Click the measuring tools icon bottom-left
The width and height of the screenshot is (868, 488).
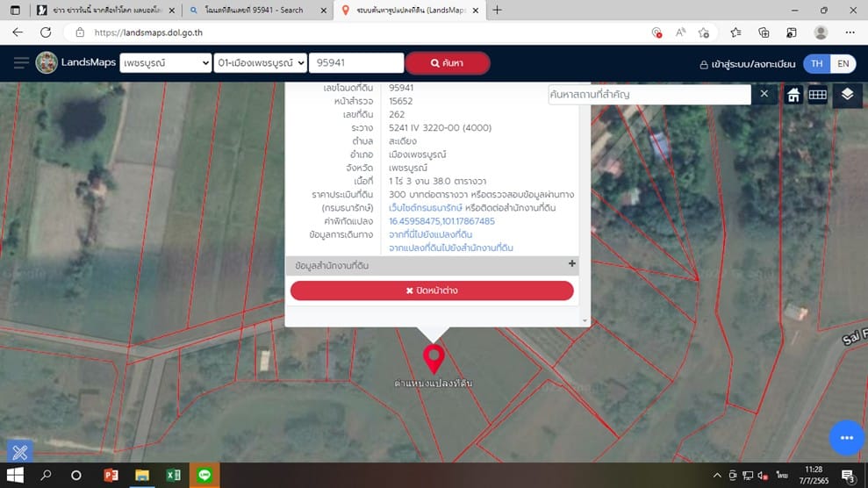(20, 451)
